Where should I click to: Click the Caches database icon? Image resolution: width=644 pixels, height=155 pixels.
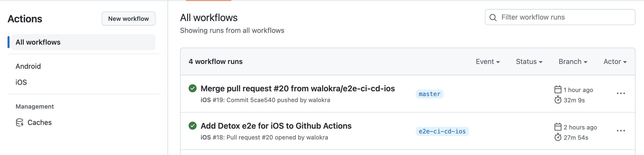(20, 122)
